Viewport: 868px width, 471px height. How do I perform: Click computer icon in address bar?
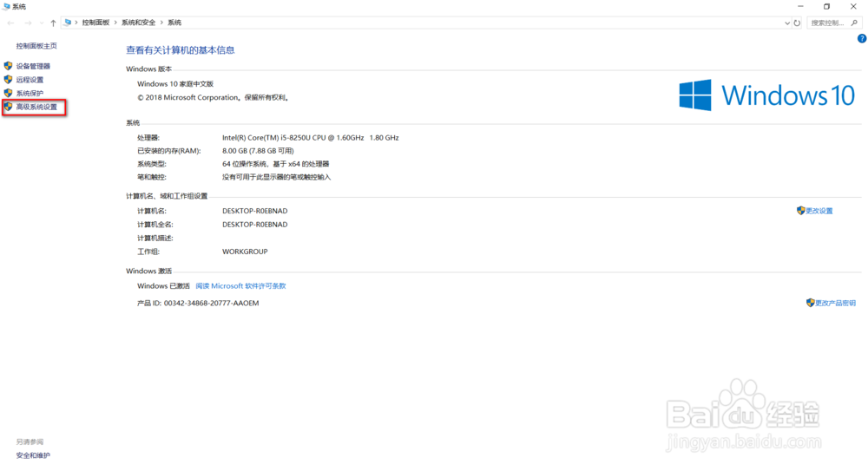pos(68,23)
